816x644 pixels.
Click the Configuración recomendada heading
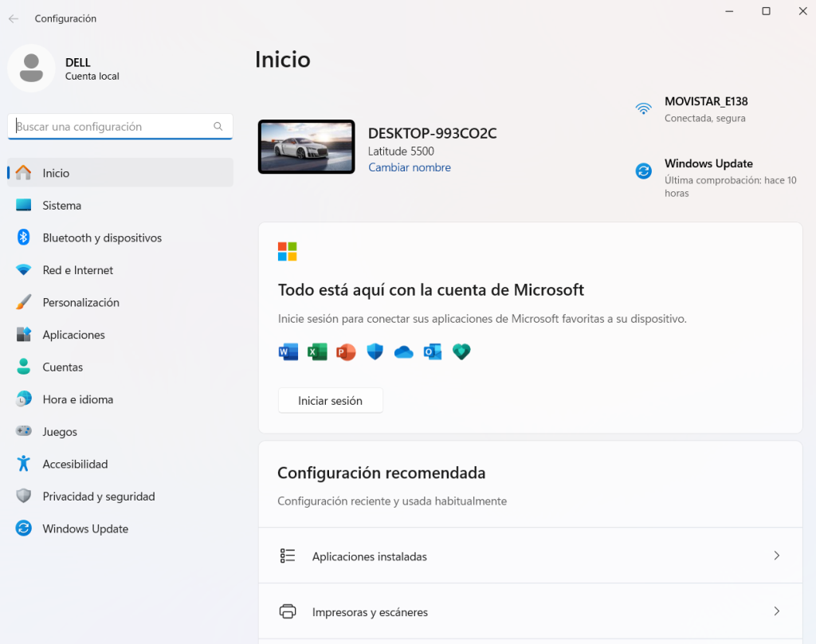pos(382,473)
